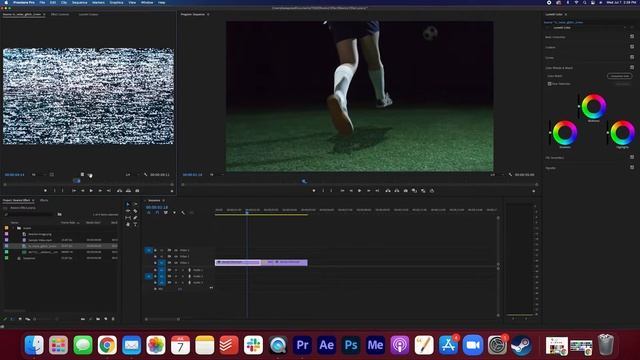Toggle Snap in the timeline
This screenshot has width=640, height=360.
[157, 213]
